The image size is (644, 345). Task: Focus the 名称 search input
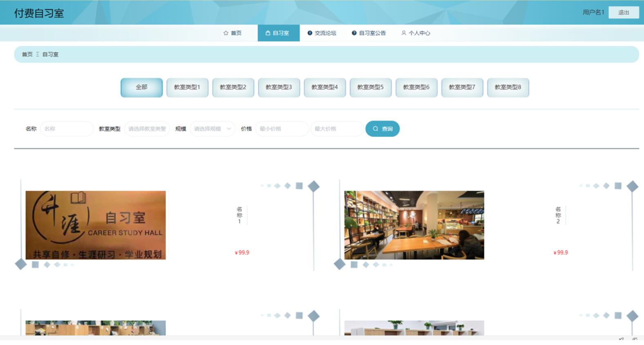[67, 129]
